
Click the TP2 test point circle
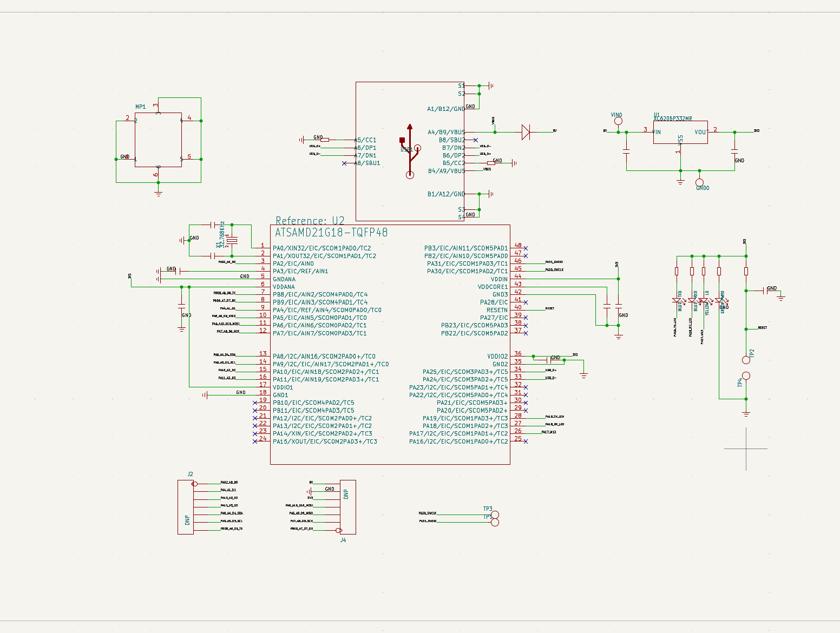click(746, 360)
